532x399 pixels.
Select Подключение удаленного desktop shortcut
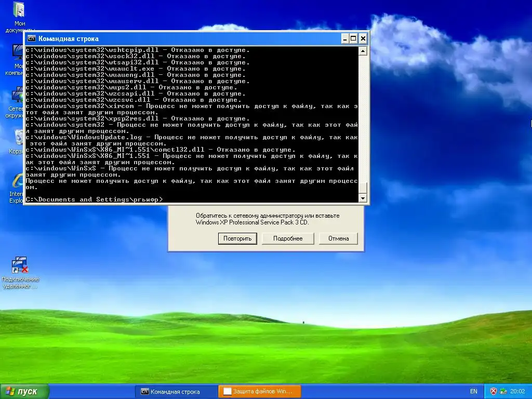(20, 273)
